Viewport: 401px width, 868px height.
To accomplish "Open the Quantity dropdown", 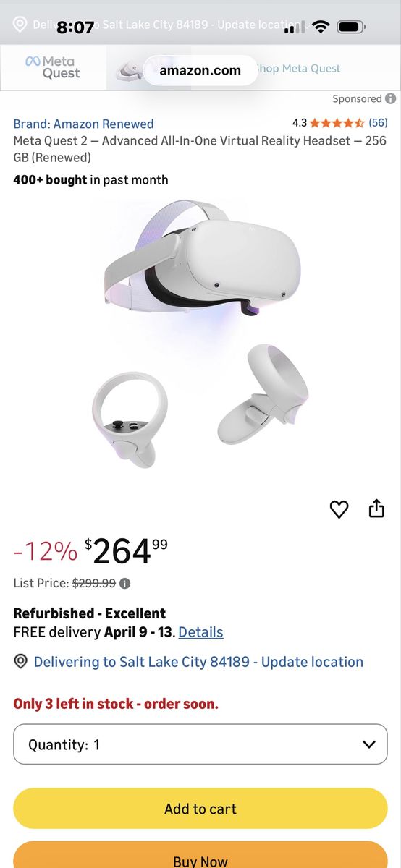I will [200, 744].
